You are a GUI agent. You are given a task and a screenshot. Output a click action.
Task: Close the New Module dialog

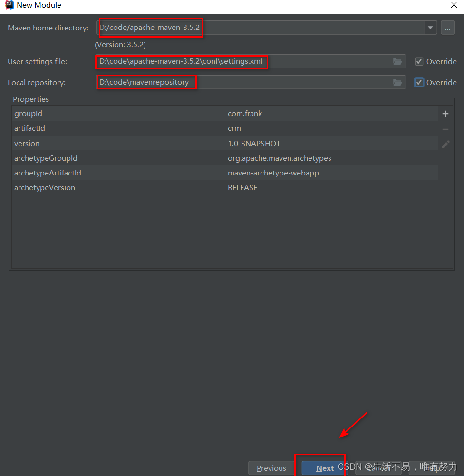tap(454, 5)
